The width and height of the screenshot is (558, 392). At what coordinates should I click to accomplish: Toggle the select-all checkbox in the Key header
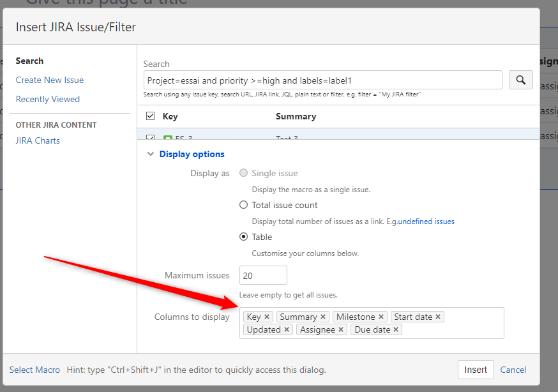150,116
